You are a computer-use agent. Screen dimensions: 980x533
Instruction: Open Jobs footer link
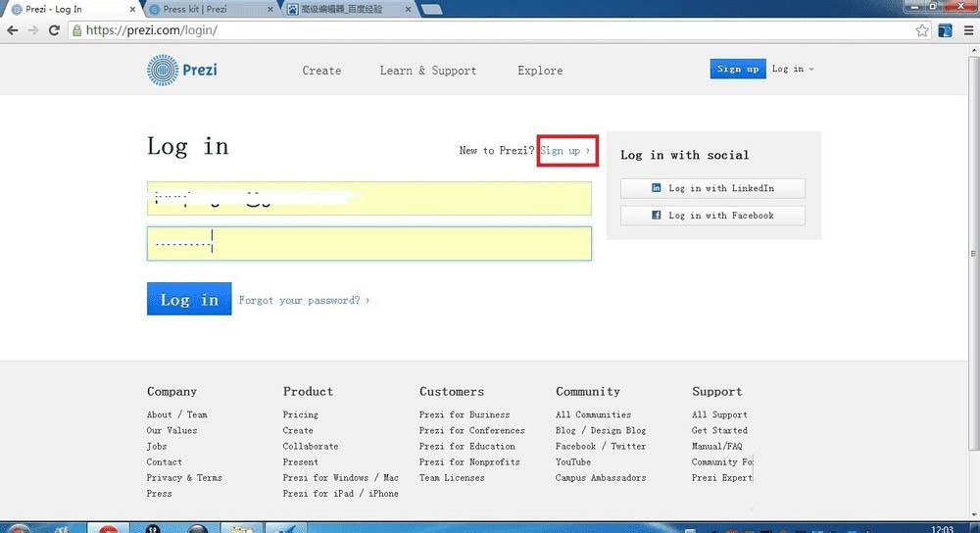tap(157, 446)
